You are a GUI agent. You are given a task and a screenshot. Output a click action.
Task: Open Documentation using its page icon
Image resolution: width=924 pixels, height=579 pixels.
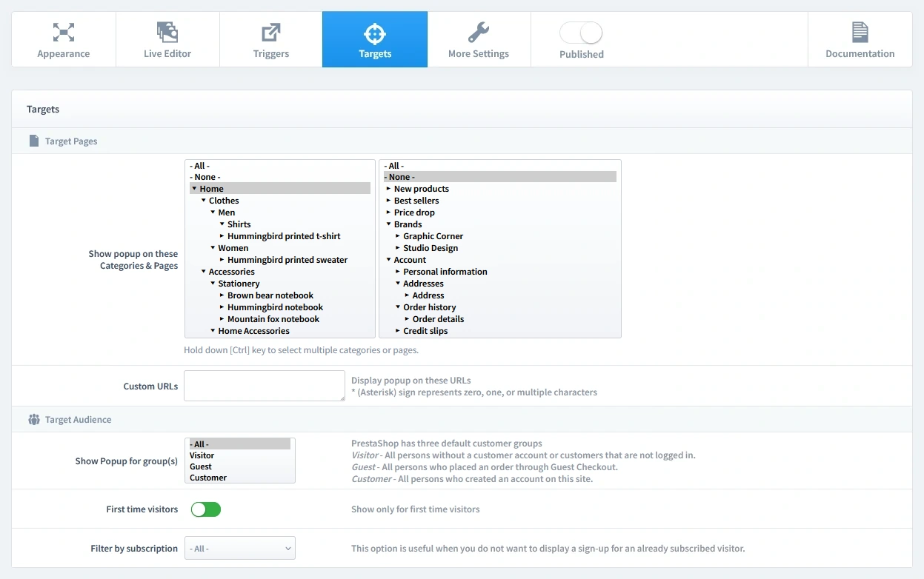pyautogui.click(x=859, y=33)
